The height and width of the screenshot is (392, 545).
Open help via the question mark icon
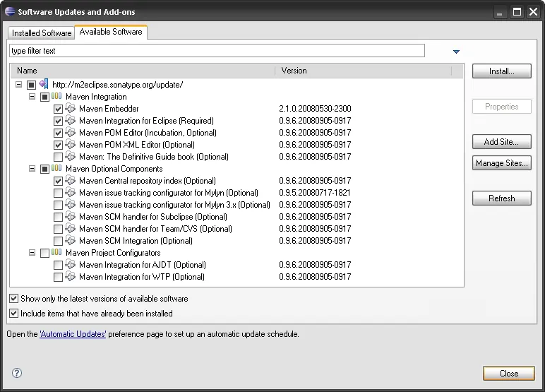(x=17, y=373)
